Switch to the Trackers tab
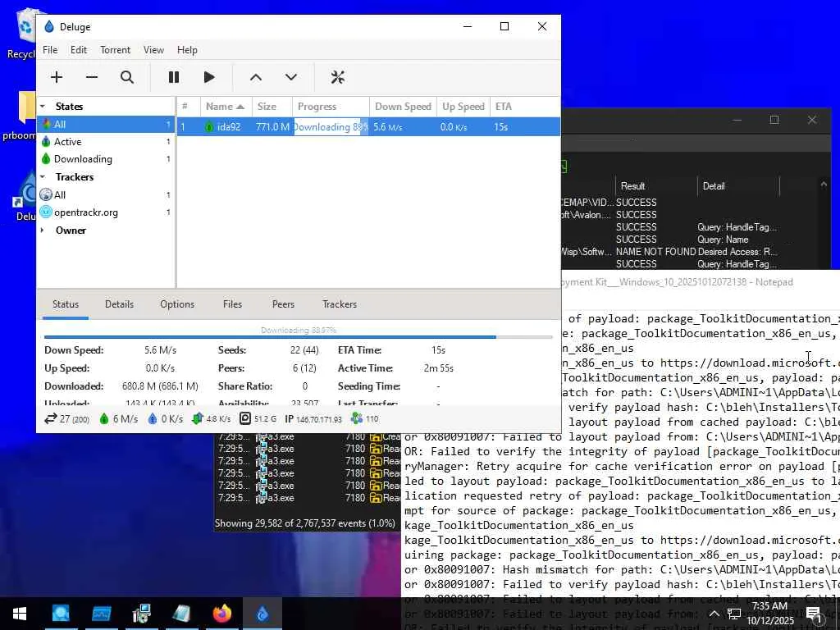Viewport: 840px width, 630px height. pos(340,304)
